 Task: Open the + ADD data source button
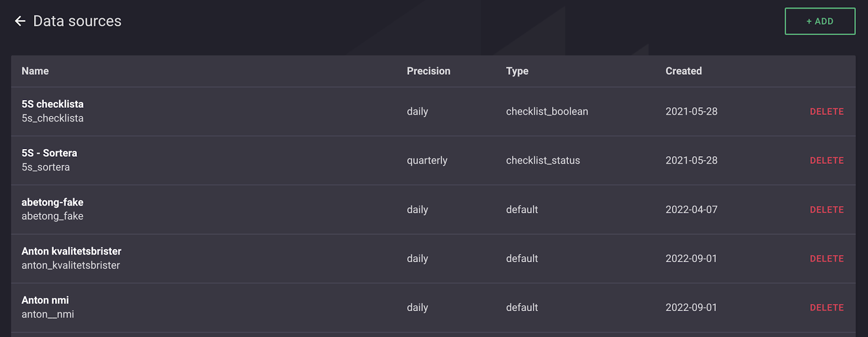pos(820,21)
